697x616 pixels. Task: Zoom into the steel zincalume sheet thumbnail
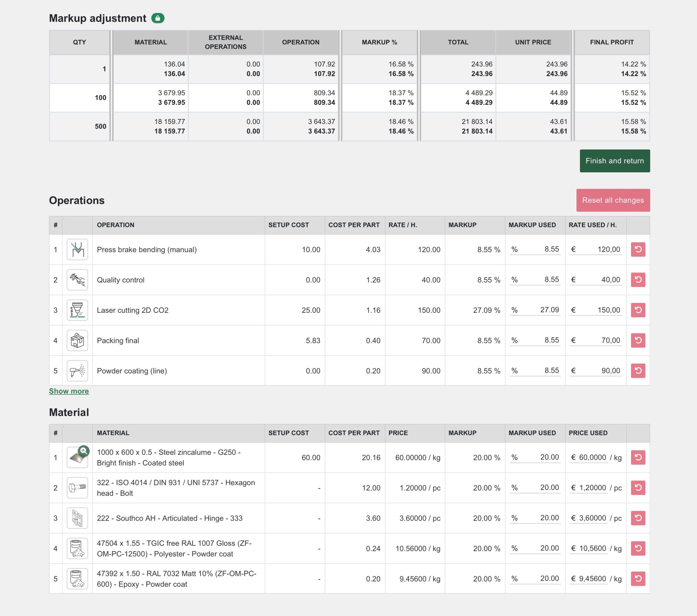84,451
